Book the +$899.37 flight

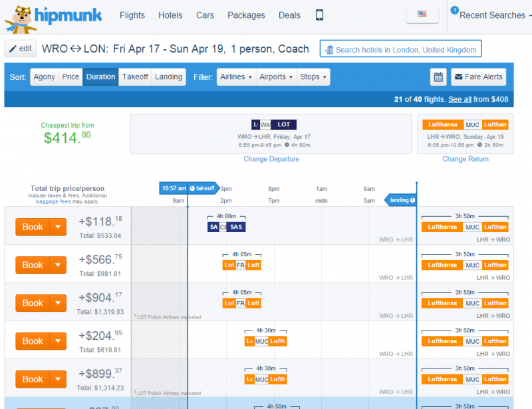33,379
